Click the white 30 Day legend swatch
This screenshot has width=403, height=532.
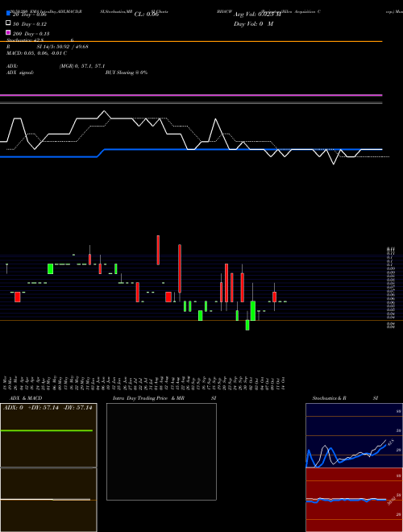[9, 23]
